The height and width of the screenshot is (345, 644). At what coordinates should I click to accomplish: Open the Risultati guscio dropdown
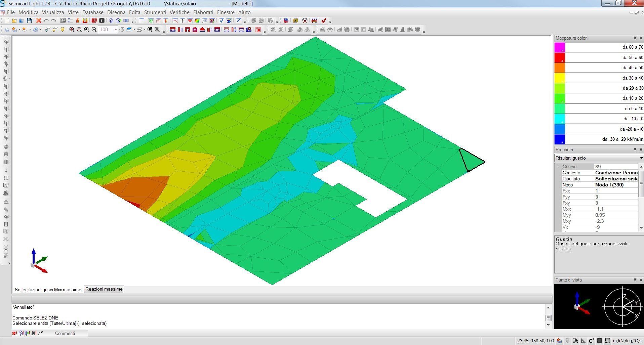click(641, 158)
